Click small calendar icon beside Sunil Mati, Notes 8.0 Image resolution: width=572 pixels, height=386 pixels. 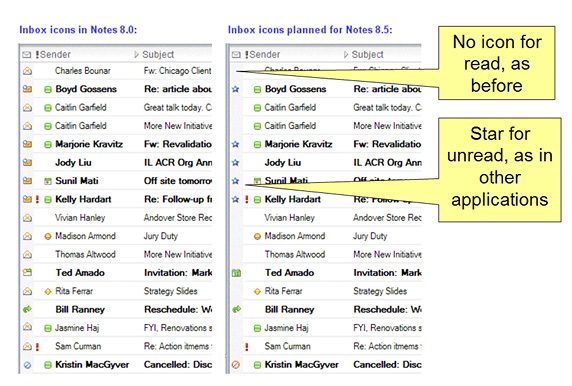[x=47, y=181]
